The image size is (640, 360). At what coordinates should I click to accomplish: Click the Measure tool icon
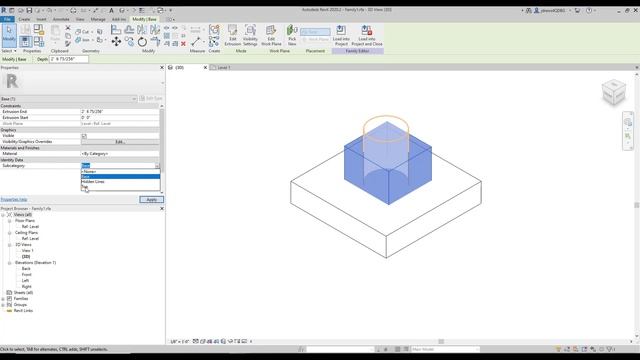point(196,41)
